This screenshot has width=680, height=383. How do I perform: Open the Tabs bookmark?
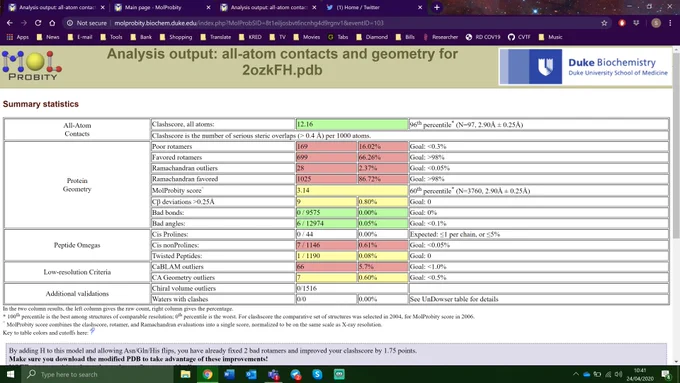point(338,37)
